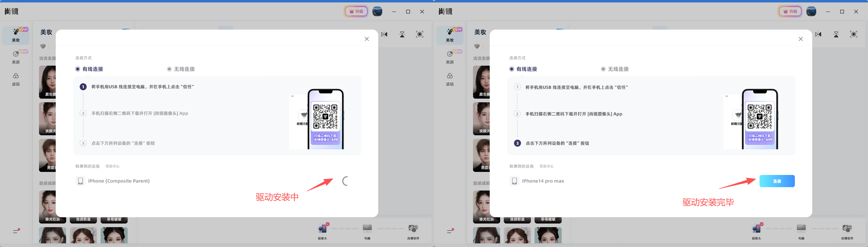Open 帮助中心 link in Composite Parent dialog

pos(112,166)
